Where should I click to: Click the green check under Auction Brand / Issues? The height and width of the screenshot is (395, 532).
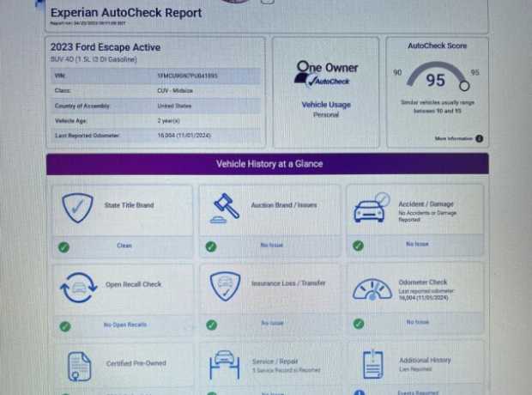pos(211,246)
